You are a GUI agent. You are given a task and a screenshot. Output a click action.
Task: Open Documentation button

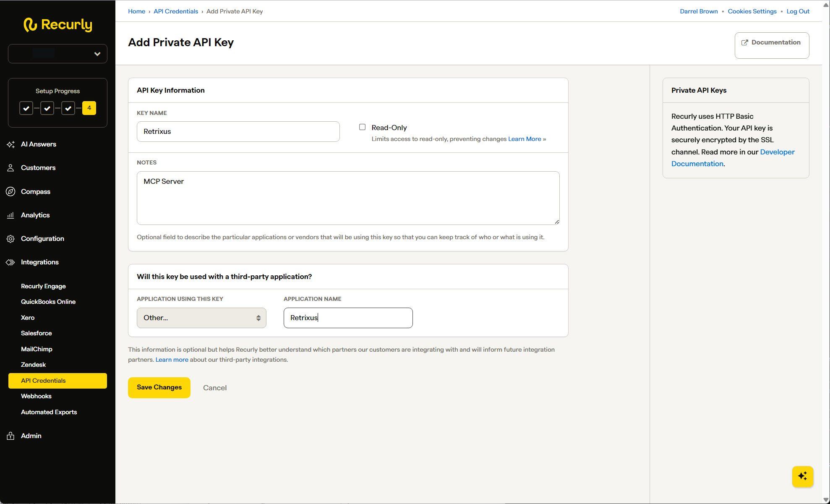[772, 45]
